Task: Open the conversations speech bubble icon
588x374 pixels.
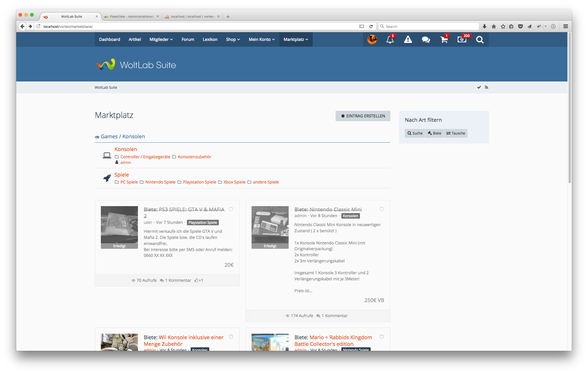Action: (x=426, y=40)
